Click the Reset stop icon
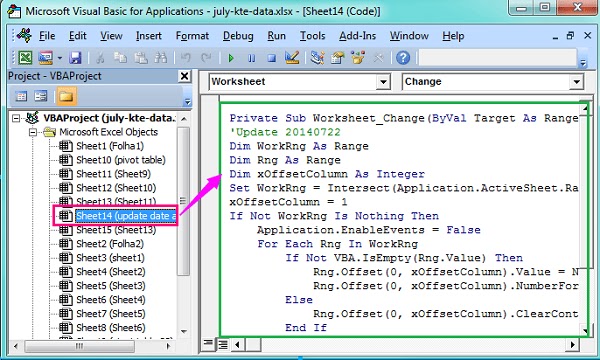The width and height of the screenshot is (600, 360). coord(272,58)
